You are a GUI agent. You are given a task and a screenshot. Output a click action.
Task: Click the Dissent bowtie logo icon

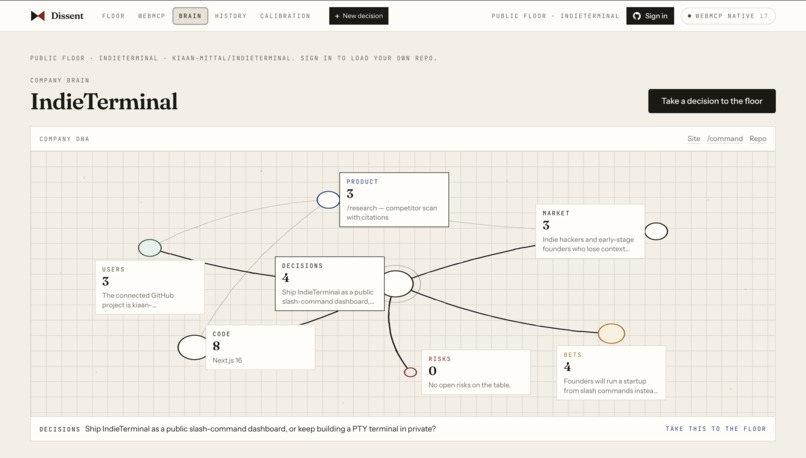pyautogui.click(x=38, y=16)
